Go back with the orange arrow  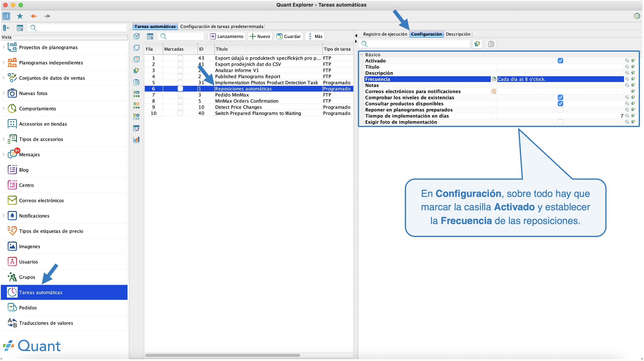[33, 16]
